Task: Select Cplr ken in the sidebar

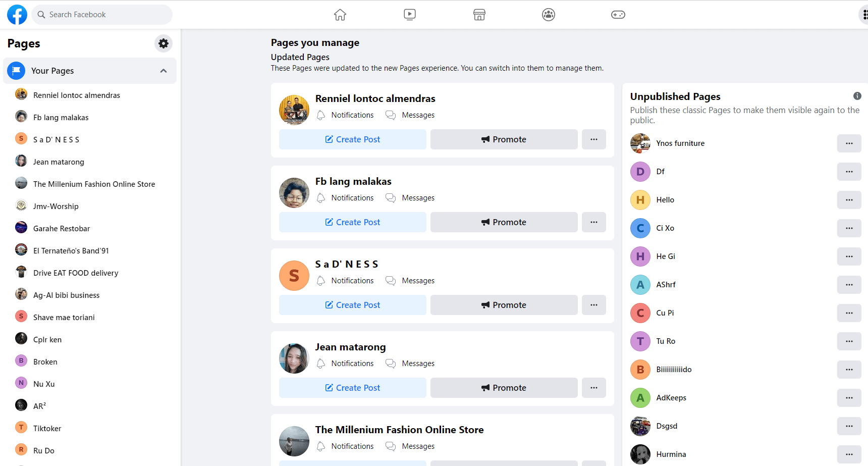Action: click(x=90, y=339)
